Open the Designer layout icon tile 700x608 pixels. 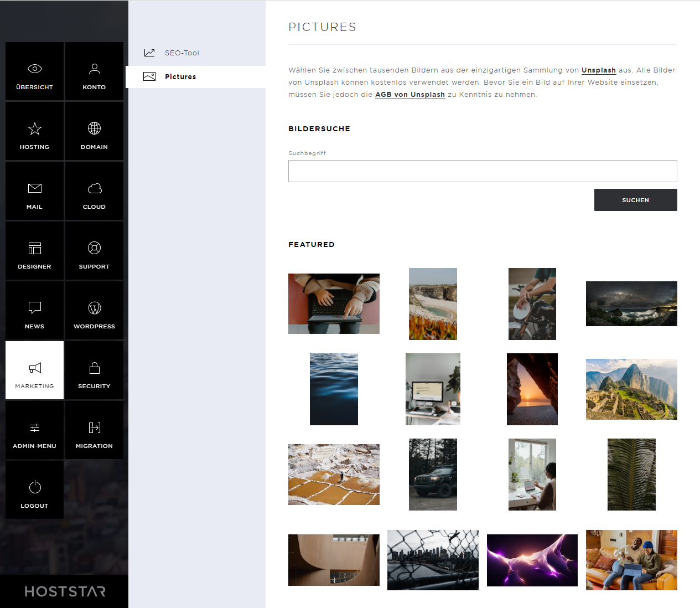point(34,251)
